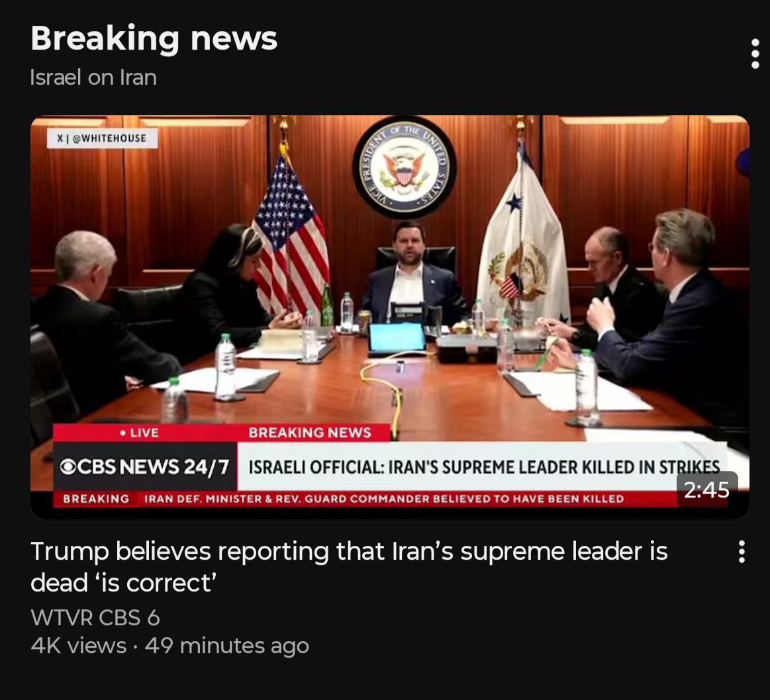Open the three-dot menu beside the video title

742,552
